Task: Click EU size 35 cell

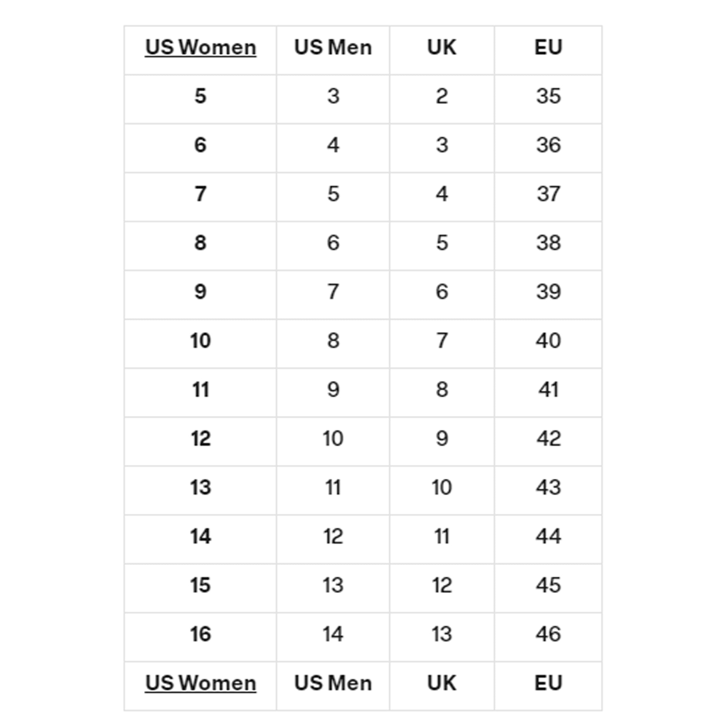Action: coord(548,96)
